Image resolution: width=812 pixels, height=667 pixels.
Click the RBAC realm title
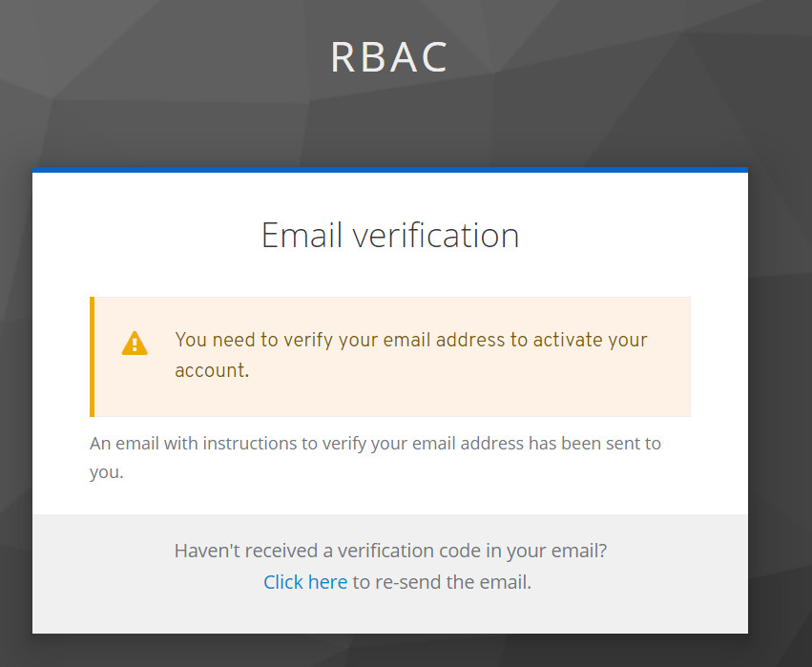389,57
